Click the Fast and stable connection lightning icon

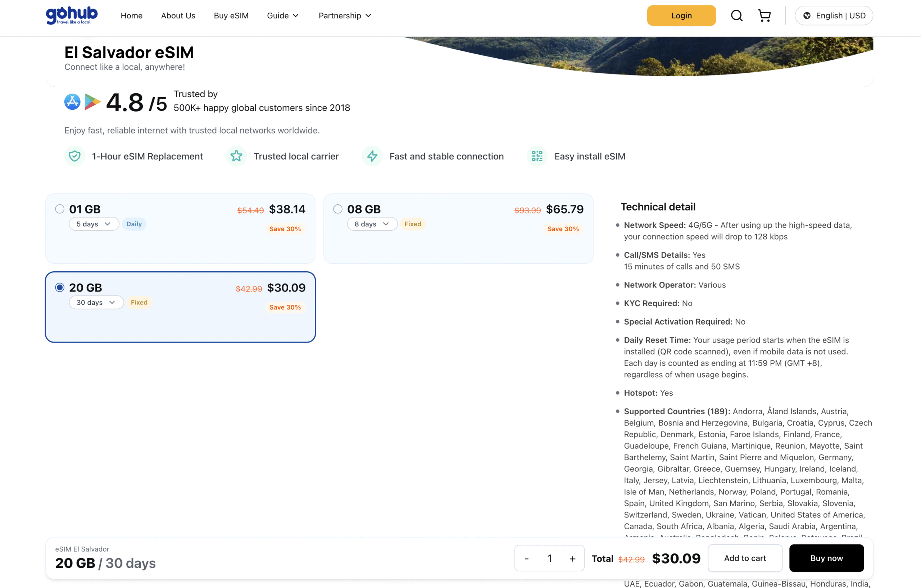372,156
